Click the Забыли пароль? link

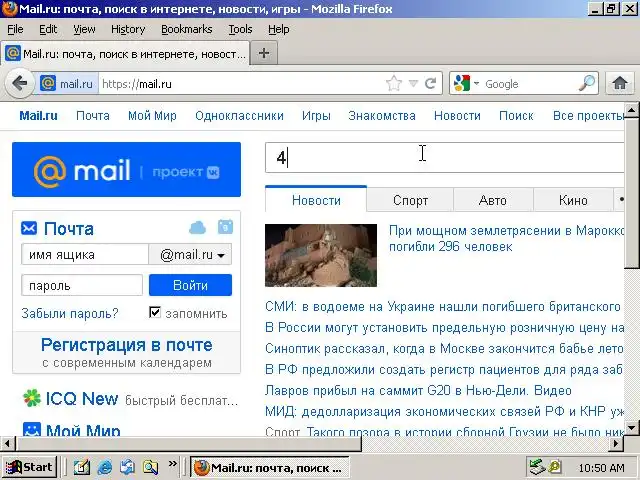pos(70,313)
